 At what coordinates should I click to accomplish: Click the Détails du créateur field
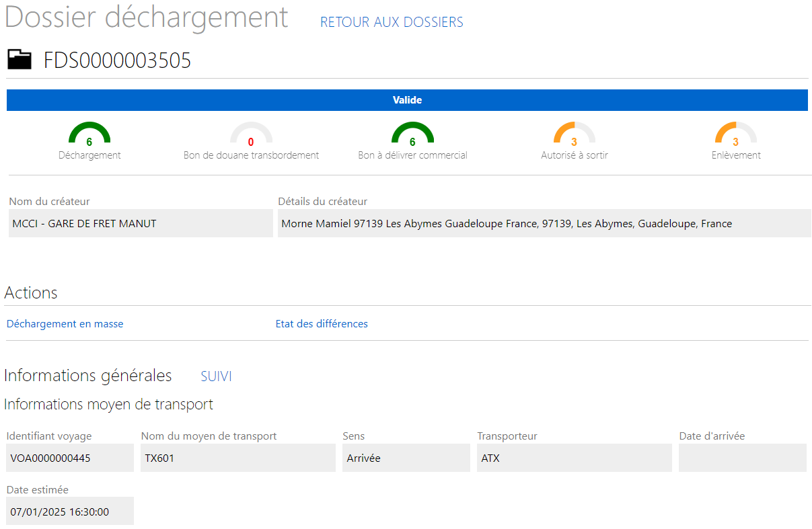(544, 224)
